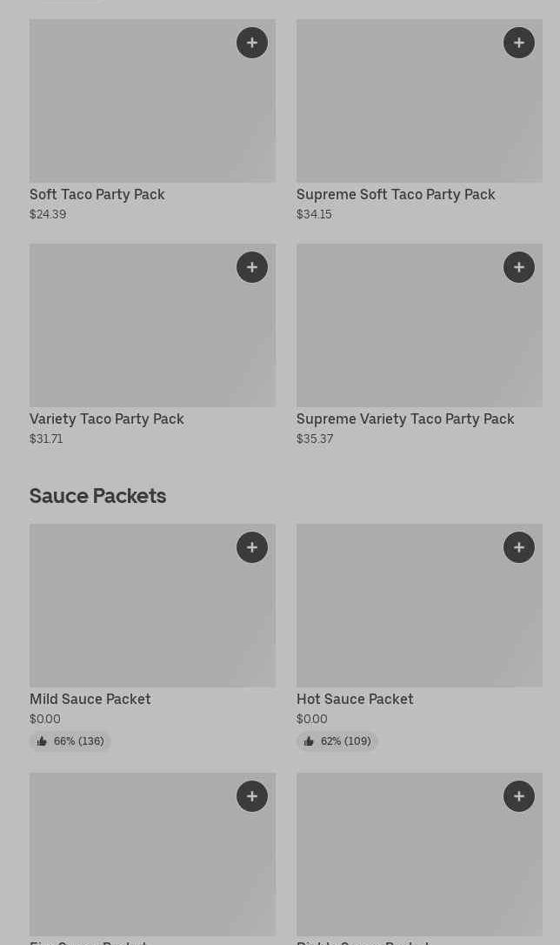Open Supreme Soft Taco Party Pack title
The height and width of the screenshot is (945, 560).
[x=396, y=194]
